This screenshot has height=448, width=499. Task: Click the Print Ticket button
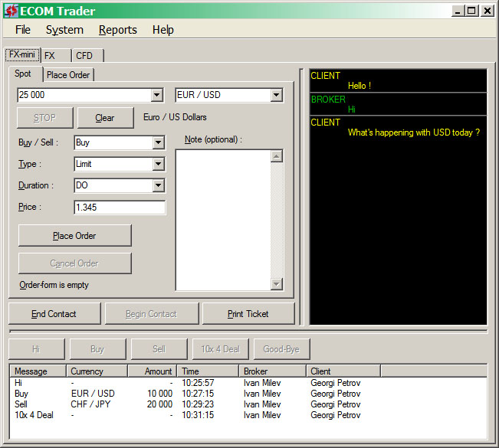(248, 314)
